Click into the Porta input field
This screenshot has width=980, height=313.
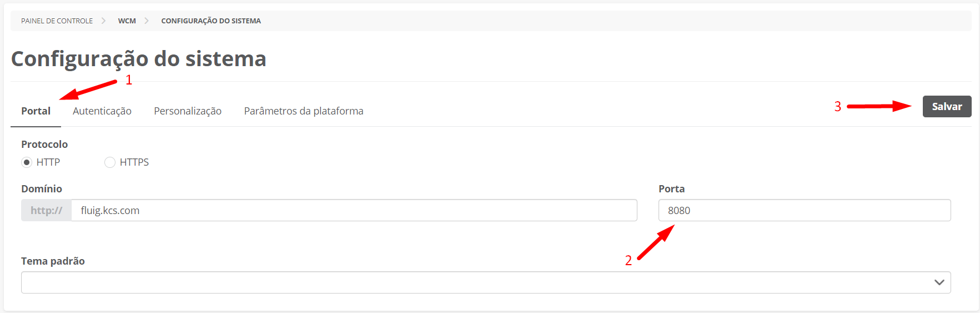[x=804, y=211]
